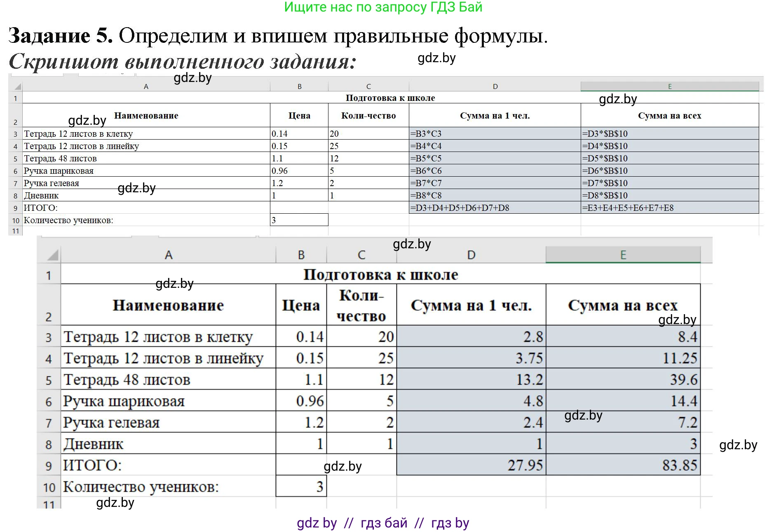Screen dimensions: 767x532
Task: Click lower sheet cell 'Ручка гелевая'
Action: coord(168,422)
